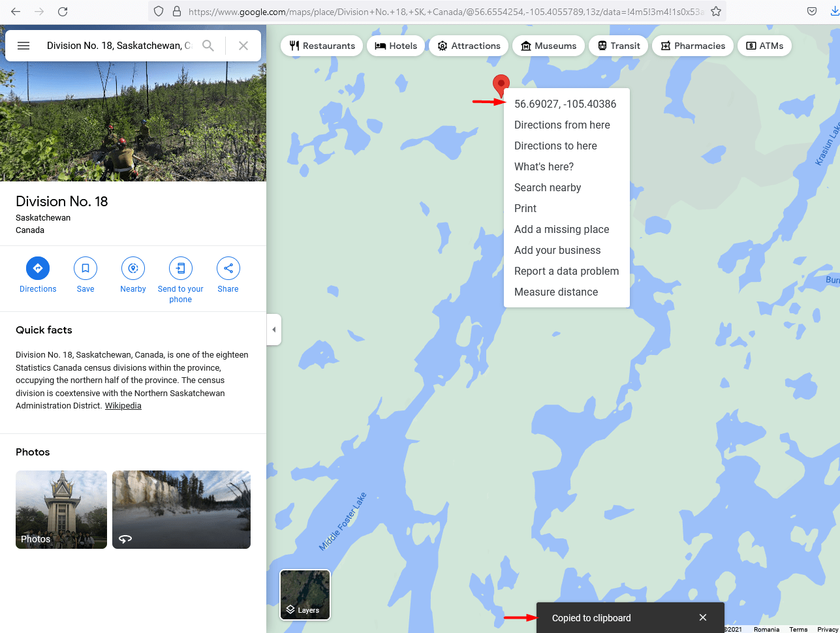This screenshot has height=633, width=840.
Task: Open the Layers map type button
Action: pos(305,594)
